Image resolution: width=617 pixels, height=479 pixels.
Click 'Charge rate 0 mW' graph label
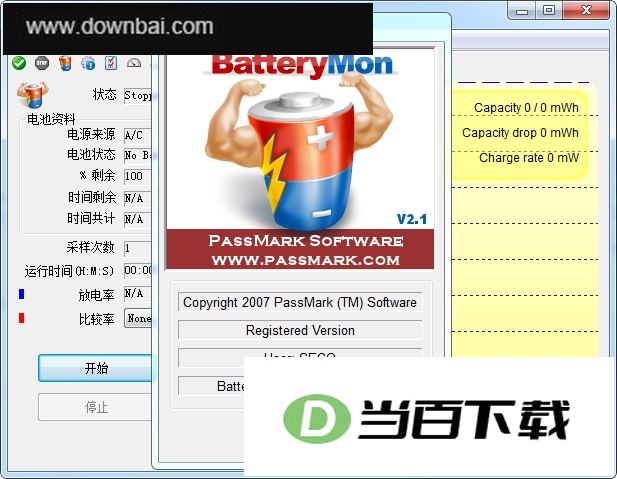click(x=529, y=158)
